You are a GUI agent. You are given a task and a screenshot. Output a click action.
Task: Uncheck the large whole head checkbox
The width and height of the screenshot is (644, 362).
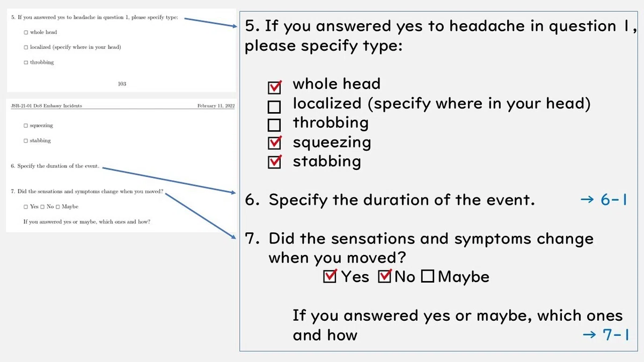274,87
